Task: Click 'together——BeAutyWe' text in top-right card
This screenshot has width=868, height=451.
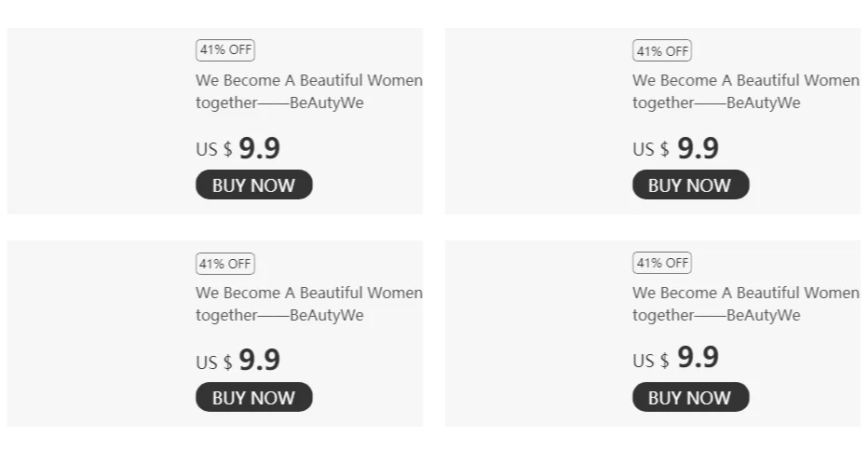Action: tap(716, 102)
